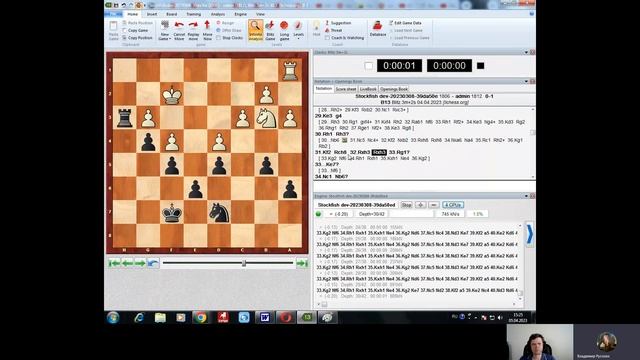The width and height of the screenshot is (640, 360).
Task: Open the Levels dropdown
Action: click(298, 30)
